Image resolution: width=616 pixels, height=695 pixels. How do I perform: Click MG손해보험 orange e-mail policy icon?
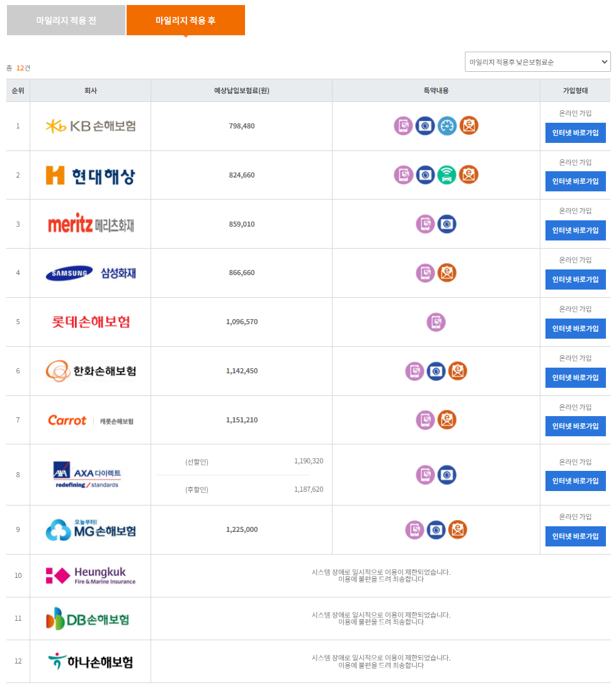point(458,529)
